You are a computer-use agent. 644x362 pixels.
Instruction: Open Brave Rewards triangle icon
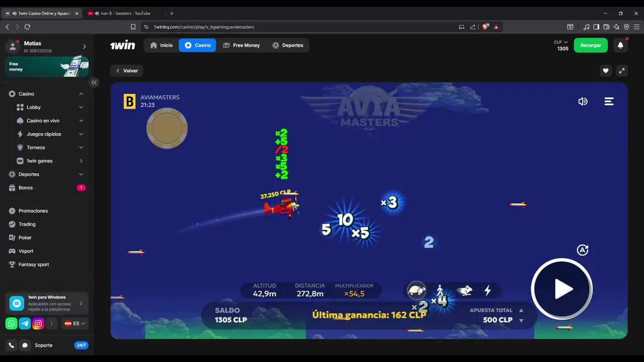496,27
